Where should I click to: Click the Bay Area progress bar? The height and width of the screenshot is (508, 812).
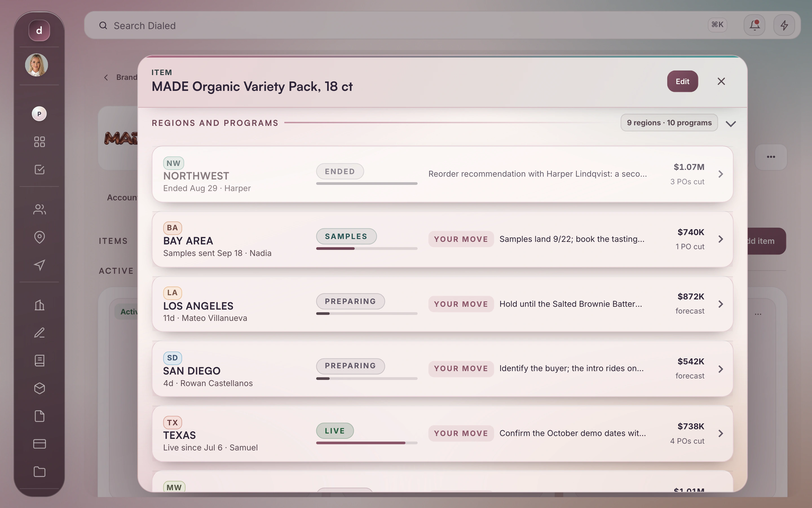click(367, 249)
